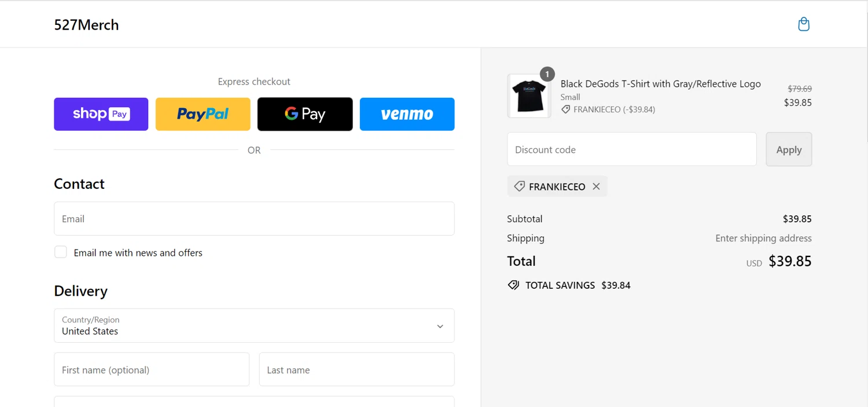Click the Contact heading

coord(79,184)
